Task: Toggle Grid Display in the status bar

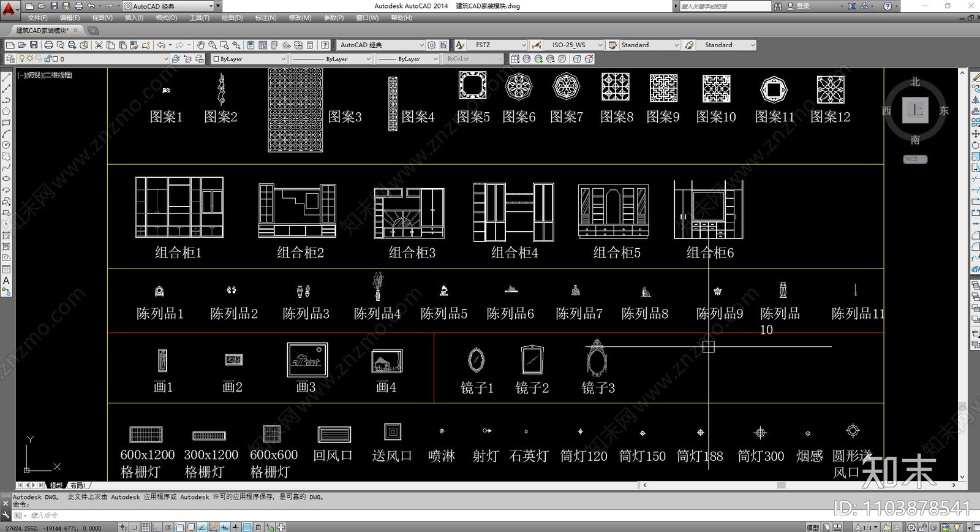Action: coord(145,527)
